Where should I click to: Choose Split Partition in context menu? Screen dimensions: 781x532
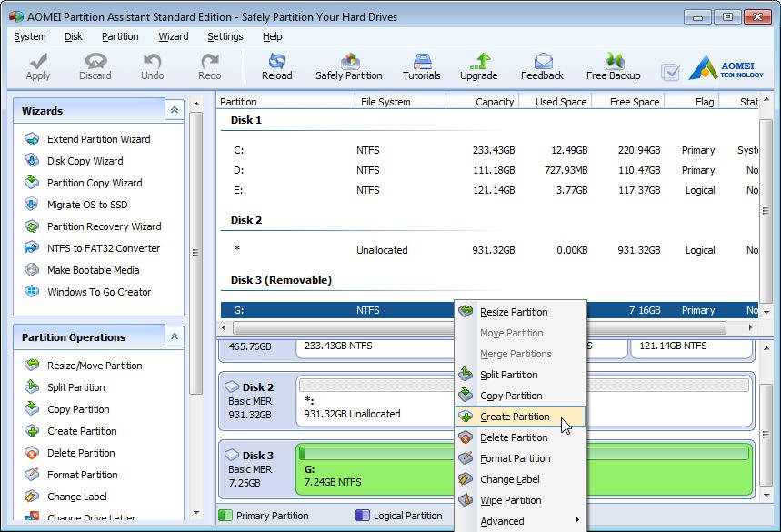click(520, 375)
